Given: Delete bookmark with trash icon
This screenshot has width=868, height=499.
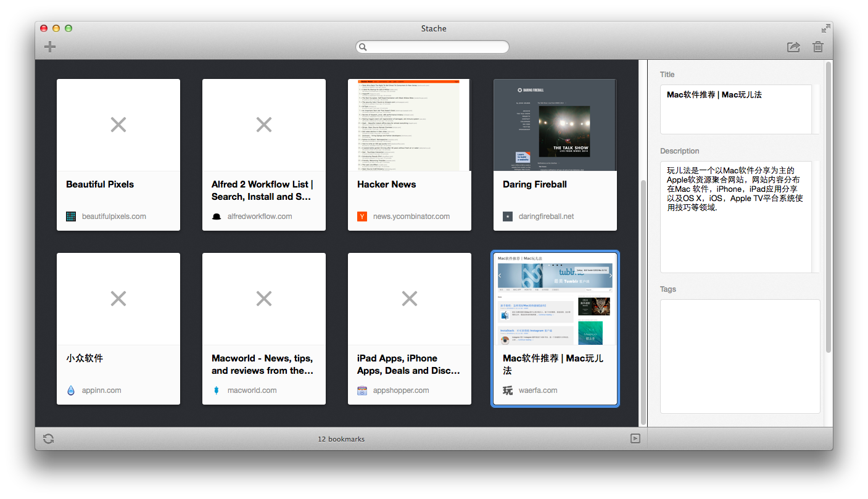Looking at the screenshot, I should (x=818, y=47).
